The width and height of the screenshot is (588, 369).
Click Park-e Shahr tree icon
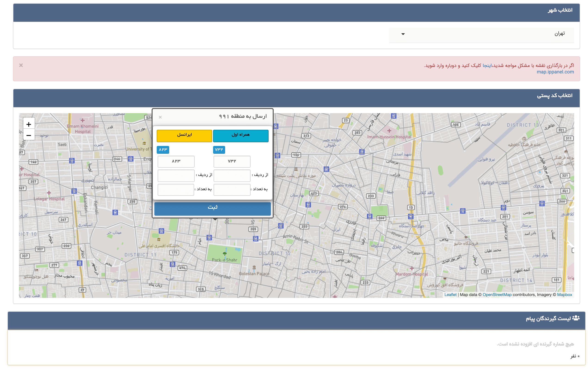(x=225, y=254)
